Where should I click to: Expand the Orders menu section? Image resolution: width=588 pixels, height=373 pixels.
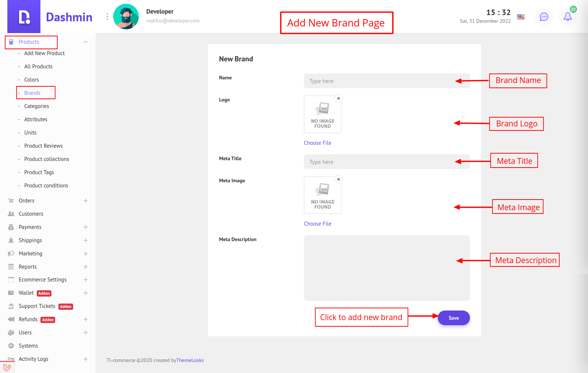point(86,201)
